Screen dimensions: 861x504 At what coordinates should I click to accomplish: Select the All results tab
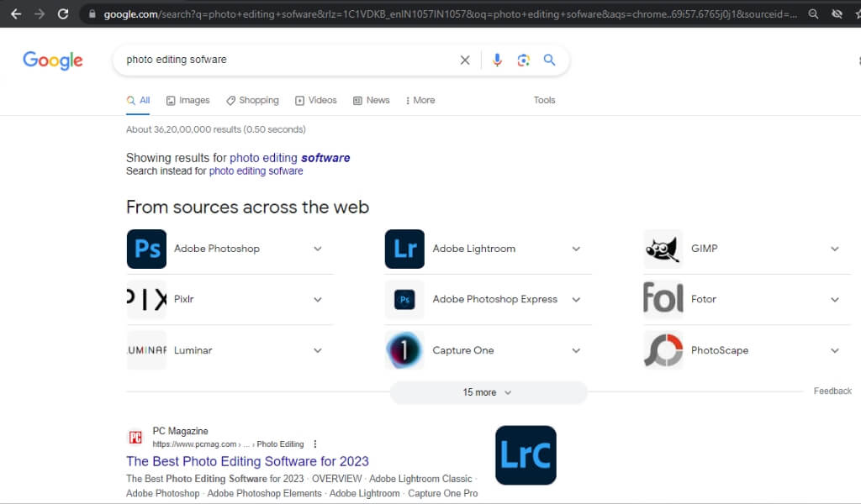click(139, 100)
